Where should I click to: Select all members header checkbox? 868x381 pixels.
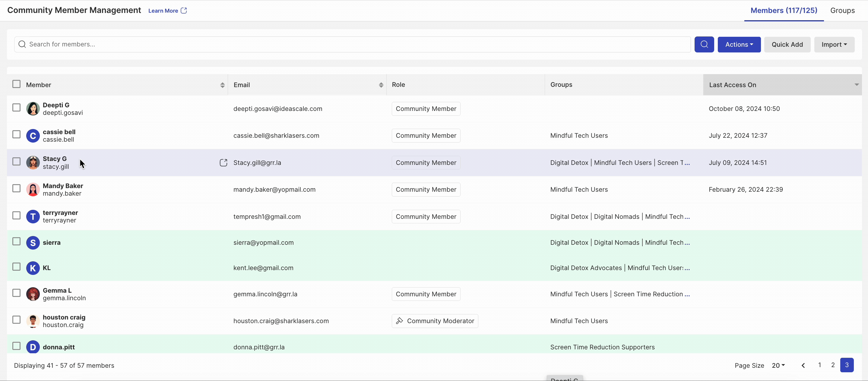tap(16, 84)
